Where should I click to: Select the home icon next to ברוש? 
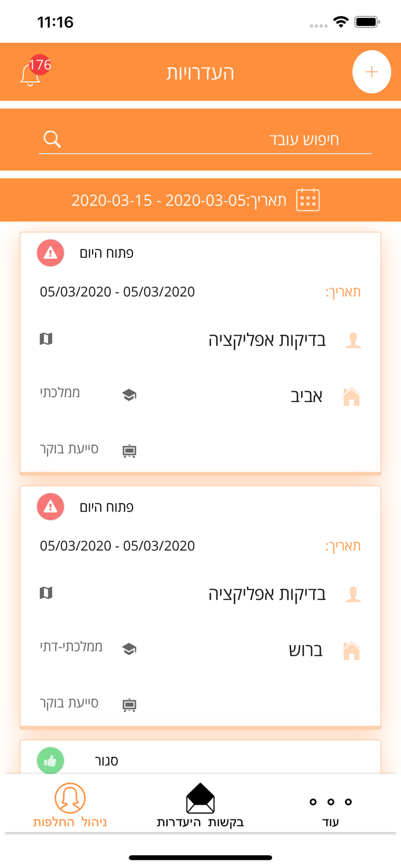(351, 650)
